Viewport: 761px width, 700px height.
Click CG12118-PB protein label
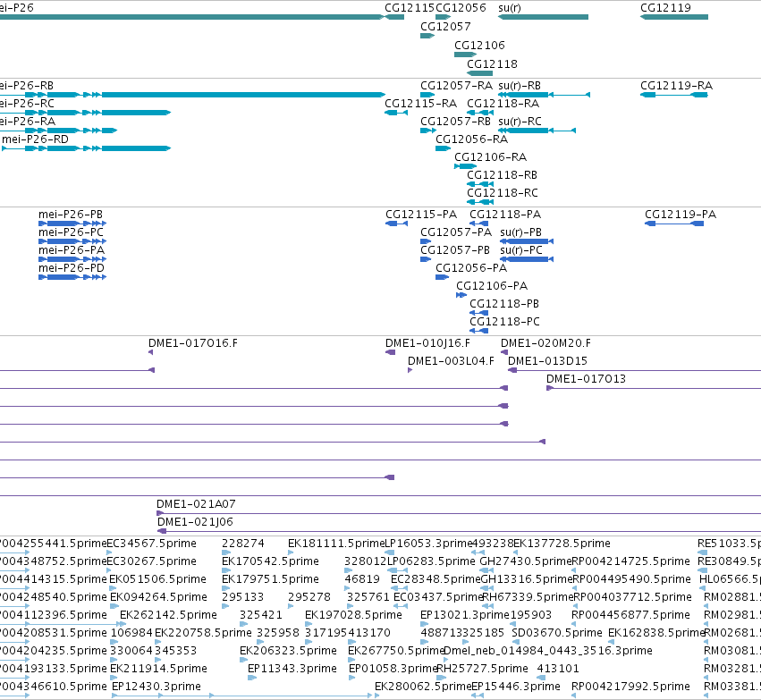coord(504,304)
